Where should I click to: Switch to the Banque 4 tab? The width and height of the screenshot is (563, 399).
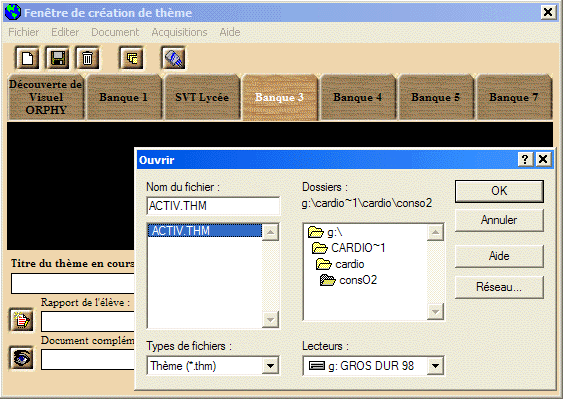[x=357, y=97]
